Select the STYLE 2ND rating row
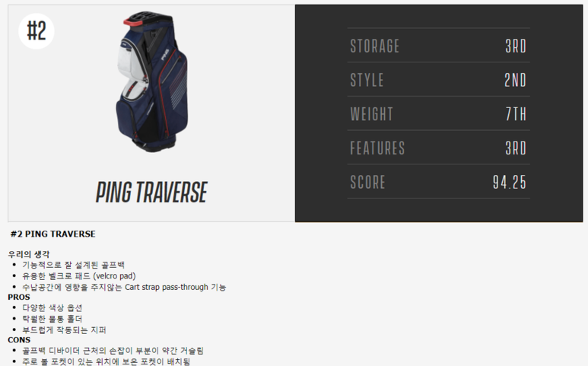The height and width of the screenshot is (366, 588). (x=438, y=79)
